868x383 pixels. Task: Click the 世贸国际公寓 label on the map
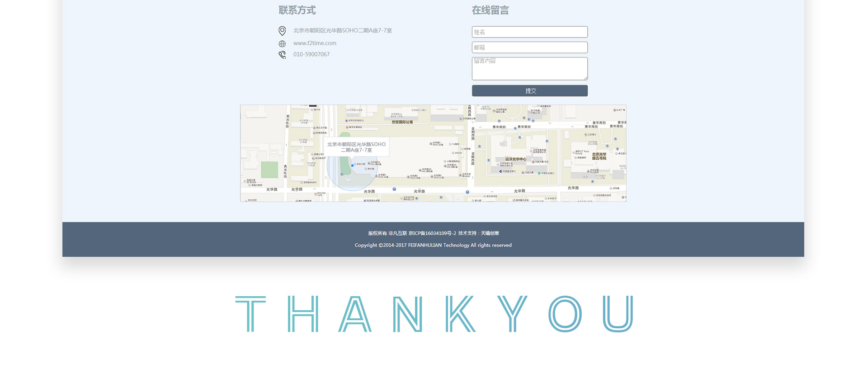[x=402, y=122]
